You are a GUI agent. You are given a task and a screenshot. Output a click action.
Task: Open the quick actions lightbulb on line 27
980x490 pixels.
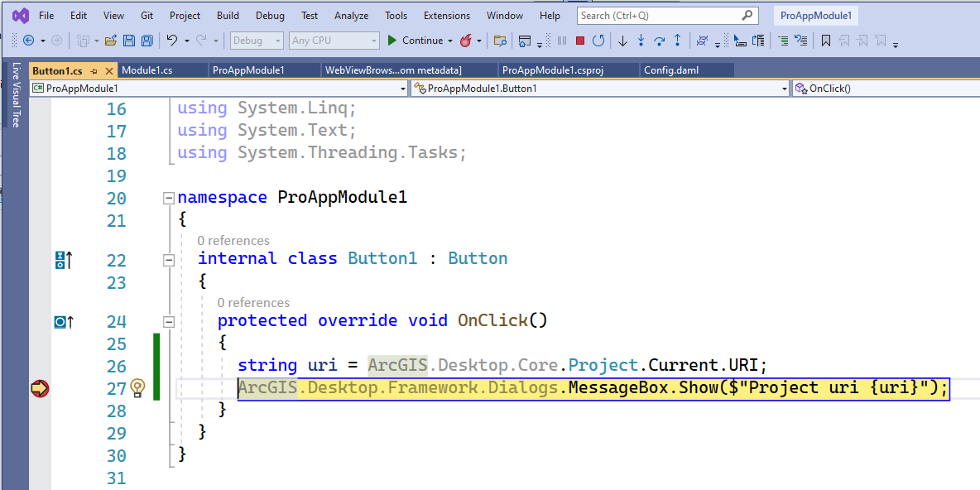pos(137,387)
